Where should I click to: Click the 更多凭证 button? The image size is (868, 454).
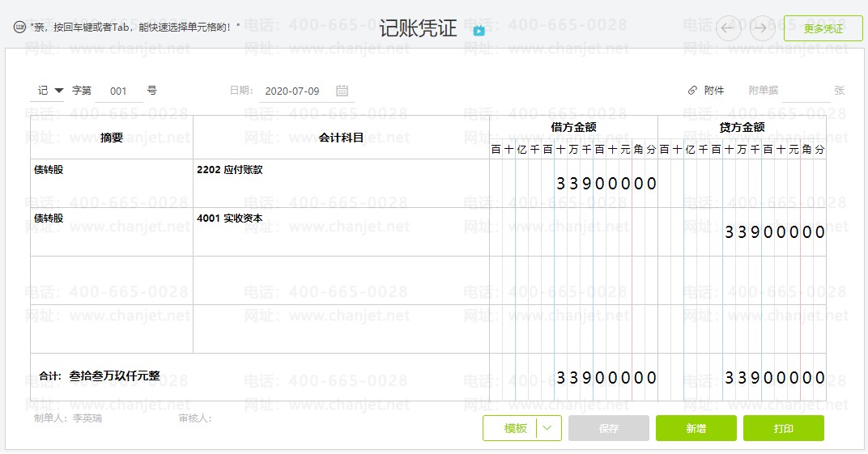click(823, 29)
